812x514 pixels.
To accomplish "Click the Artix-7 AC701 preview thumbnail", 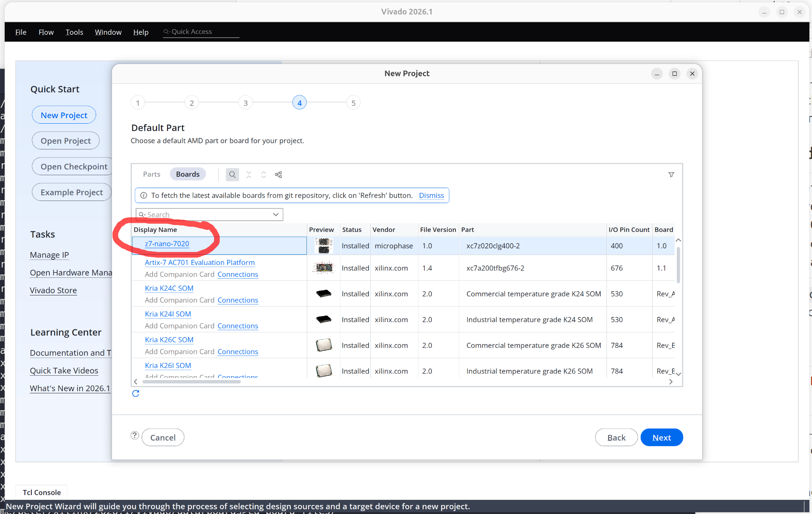I will click(x=324, y=268).
